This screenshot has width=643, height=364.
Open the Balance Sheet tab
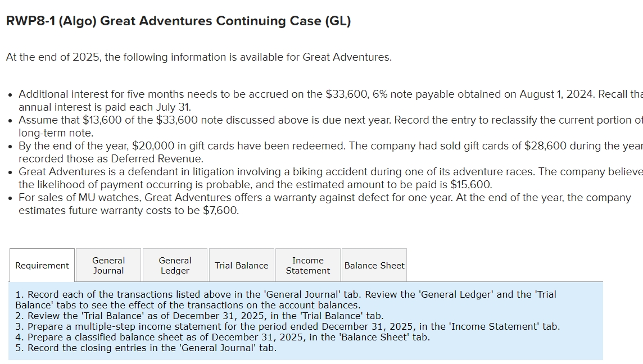[374, 265]
